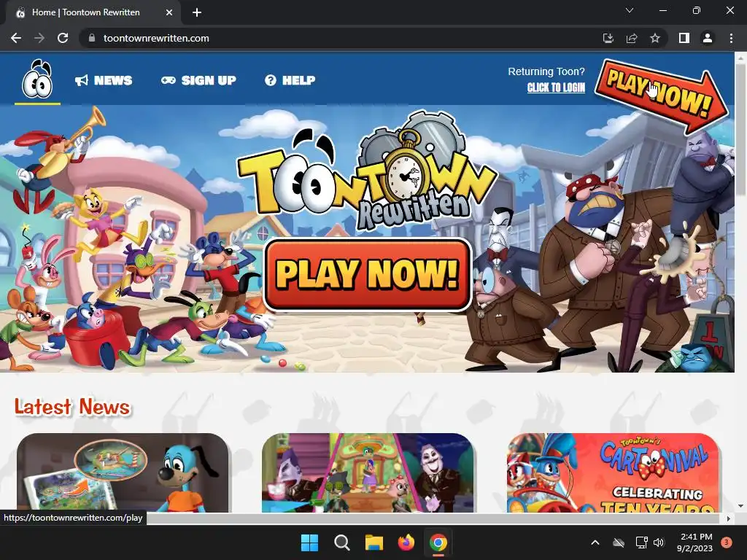747x560 pixels.
Task: View site information lock icon
Action: click(x=92, y=38)
